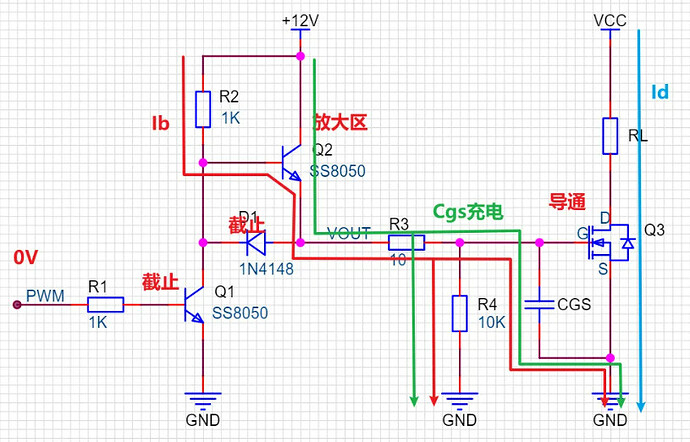This screenshot has height=442, width=690.
Task: Click the R4 10K resistor symbol
Action: click(459, 313)
